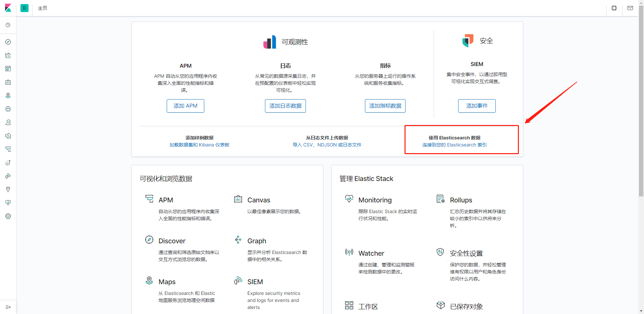Open 导入 CSV、NDJSON 或日志文件 link
Screen dimensions: 644x314
coord(327,145)
